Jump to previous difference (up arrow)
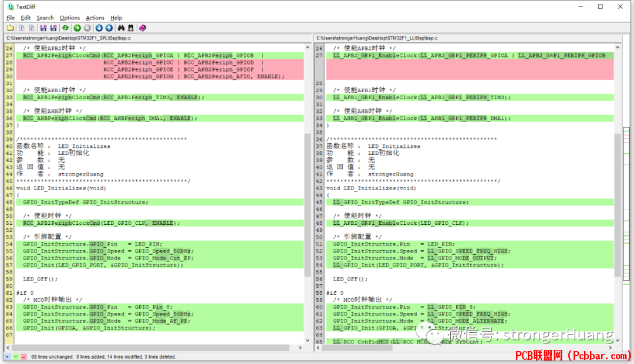634x364 pixels. click(109, 28)
